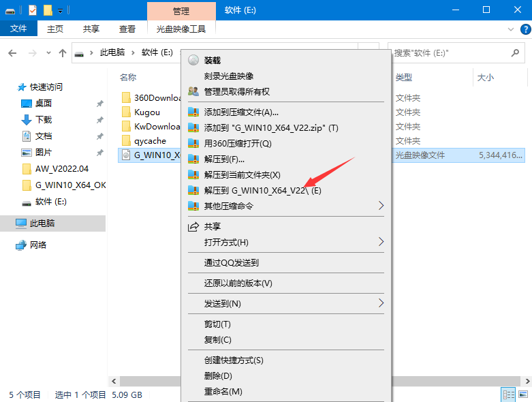Open the 查看 ribbon tab
532x402 pixels.
point(127,29)
